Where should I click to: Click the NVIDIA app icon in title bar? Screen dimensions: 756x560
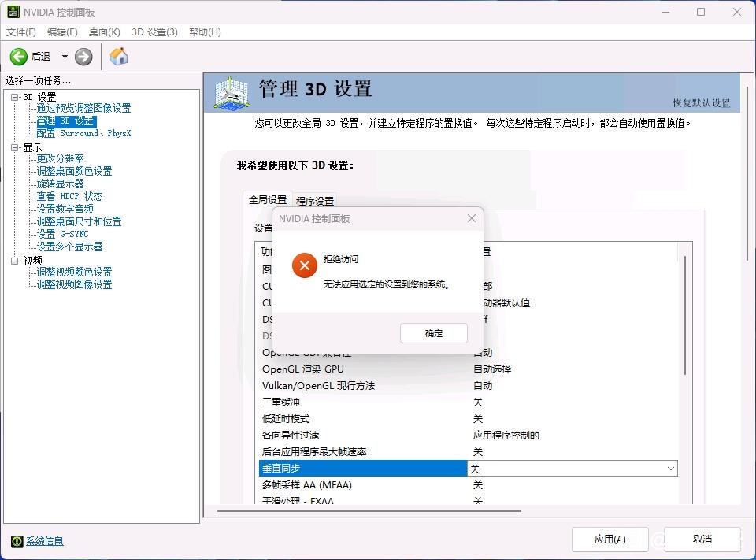13,12
